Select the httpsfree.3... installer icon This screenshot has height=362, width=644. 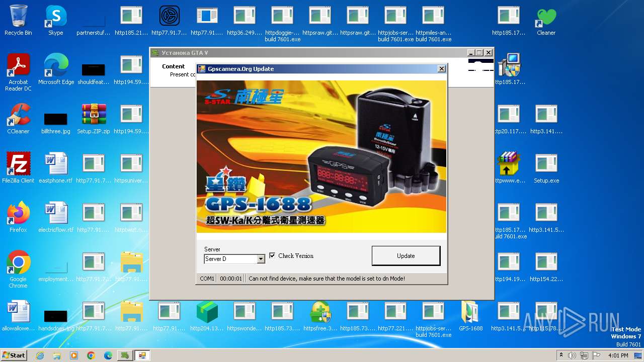click(320, 316)
